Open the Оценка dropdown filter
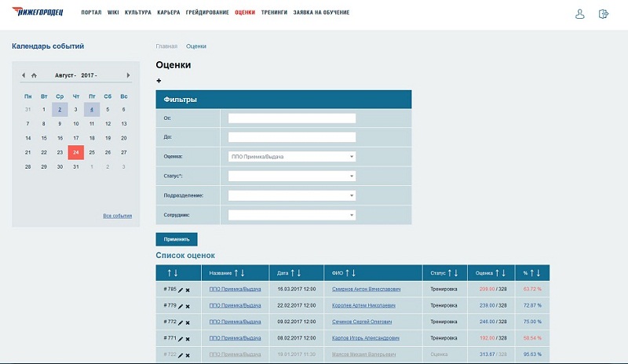 tap(292, 156)
